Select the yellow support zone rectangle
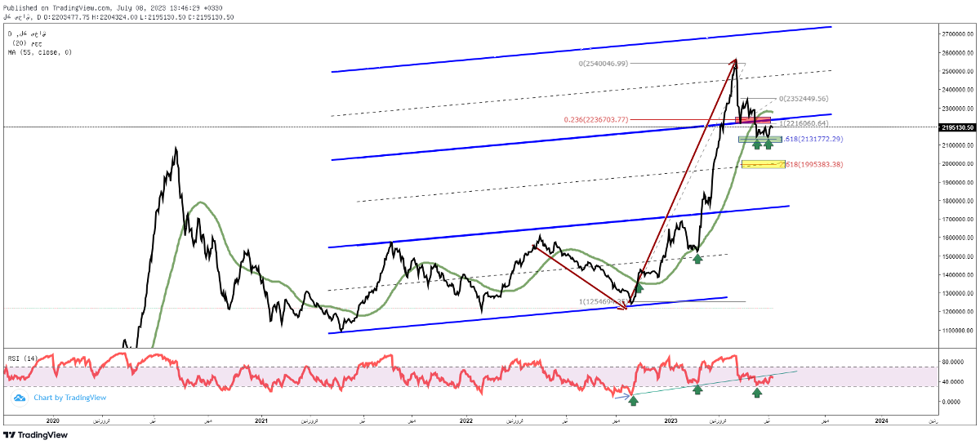This screenshot has height=445, width=980. pos(764,164)
